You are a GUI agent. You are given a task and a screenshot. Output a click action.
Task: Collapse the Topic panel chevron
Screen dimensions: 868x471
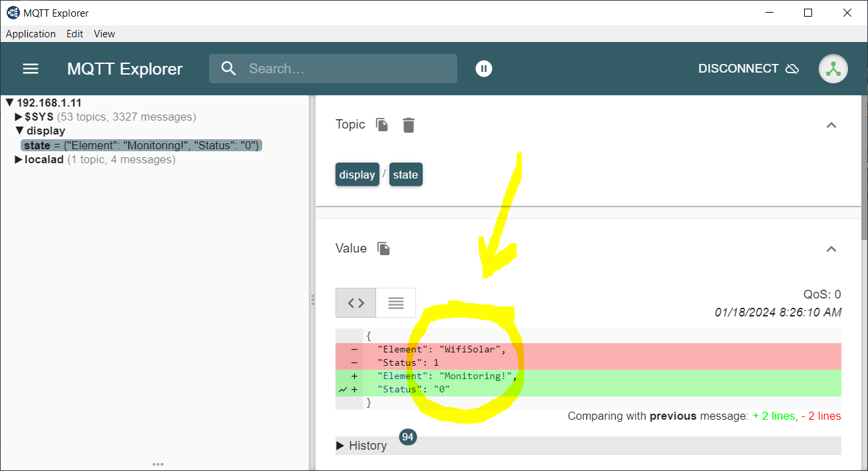coord(831,125)
